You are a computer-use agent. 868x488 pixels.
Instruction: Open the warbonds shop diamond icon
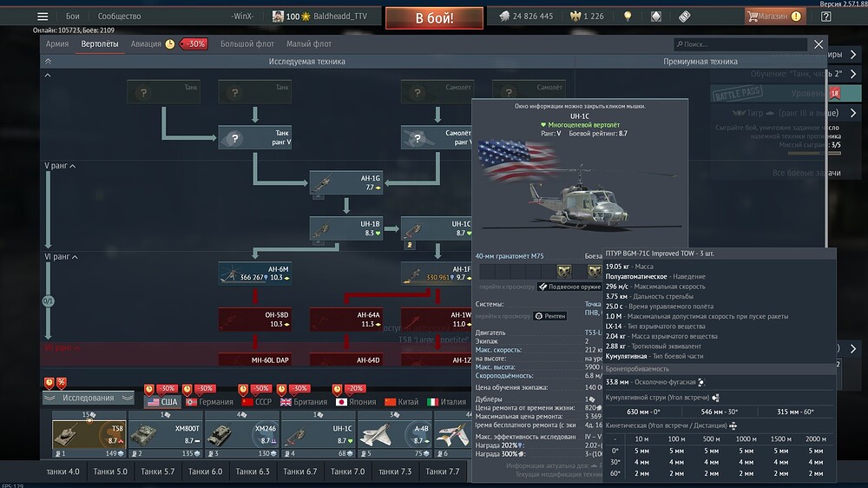(656, 16)
